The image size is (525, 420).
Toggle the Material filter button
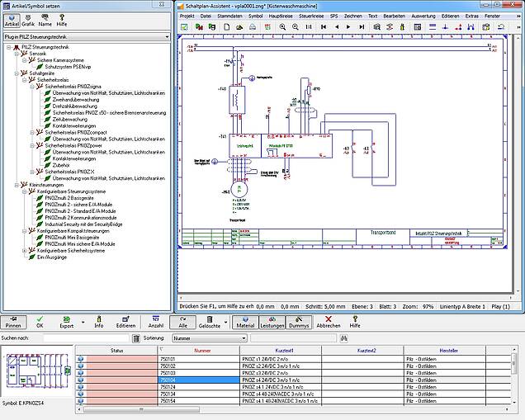pyautogui.click(x=245, y=320)
